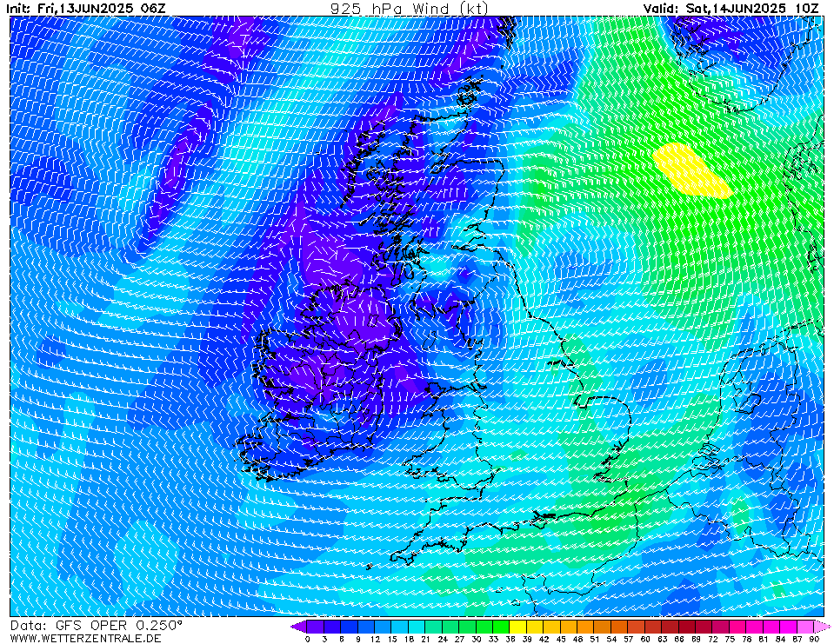The height and width of the screenshot is (644, 834).
Task: Click the '81' legend scale value
Action: click(x=764, y=639)
